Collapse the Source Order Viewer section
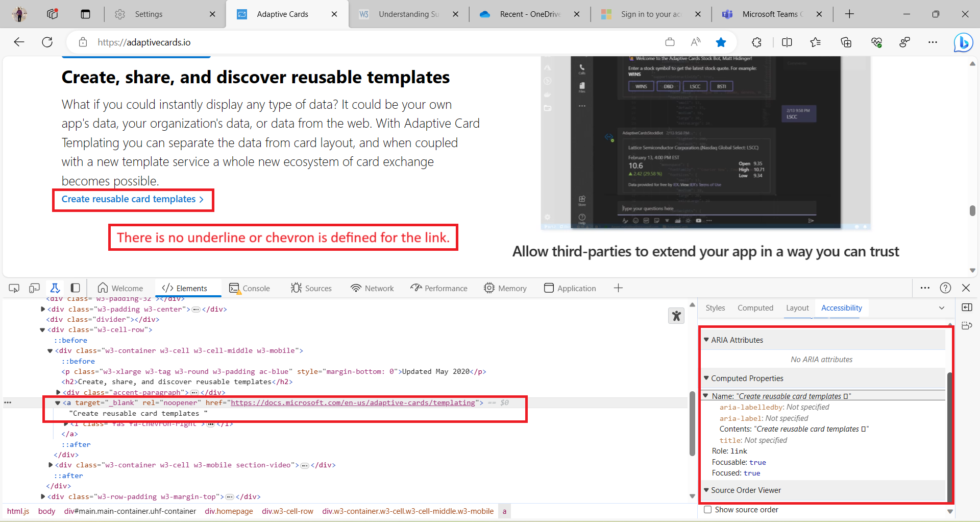This screenshot has height=522, width=980. tap(706, 490)
